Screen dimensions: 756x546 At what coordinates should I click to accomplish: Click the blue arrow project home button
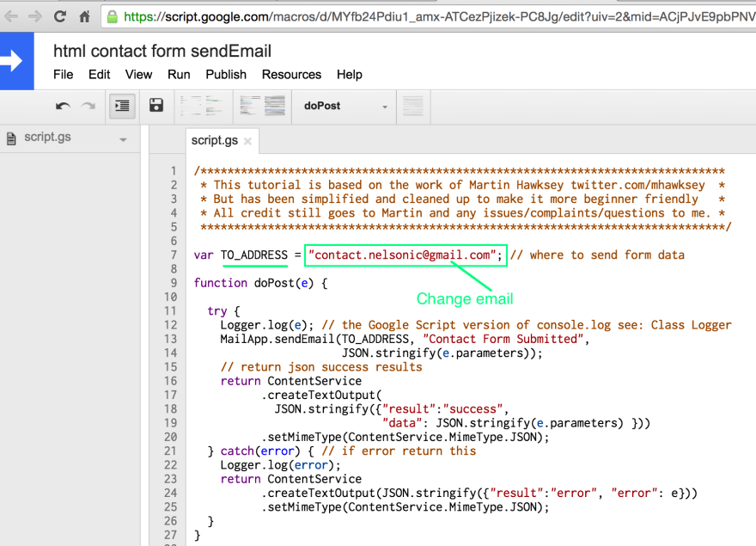coord(17,61)
